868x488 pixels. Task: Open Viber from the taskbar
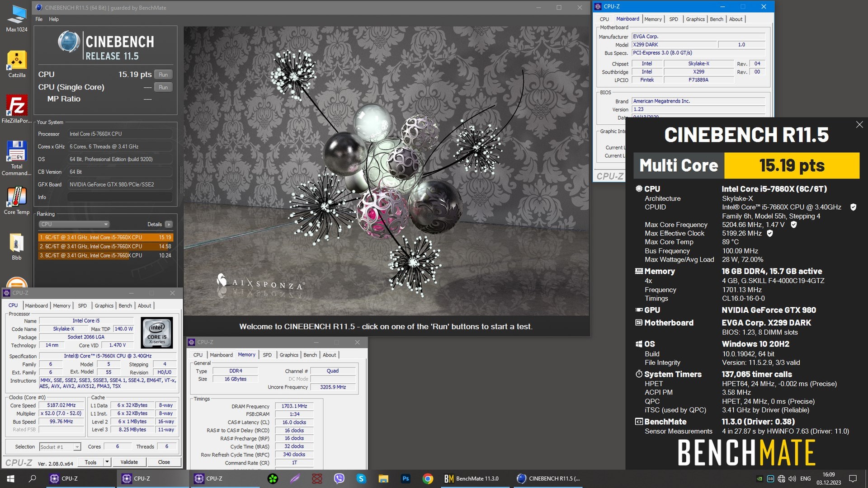[339, 479]
